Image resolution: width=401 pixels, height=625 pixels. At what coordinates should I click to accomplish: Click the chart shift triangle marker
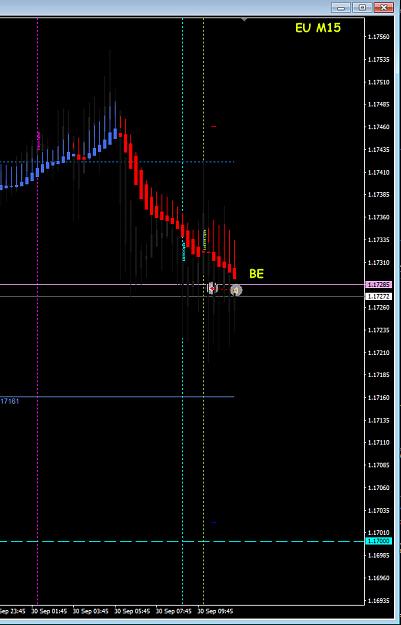tap(244, 19)
